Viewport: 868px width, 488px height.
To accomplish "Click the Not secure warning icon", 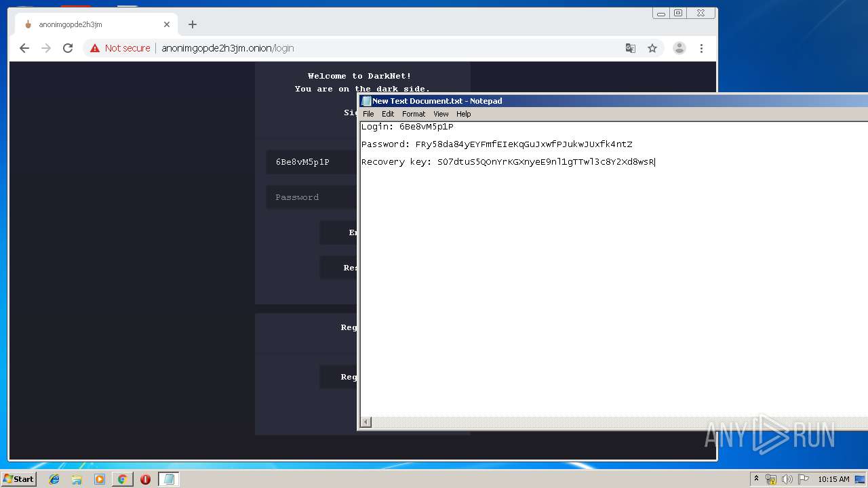I will point(95,48).
